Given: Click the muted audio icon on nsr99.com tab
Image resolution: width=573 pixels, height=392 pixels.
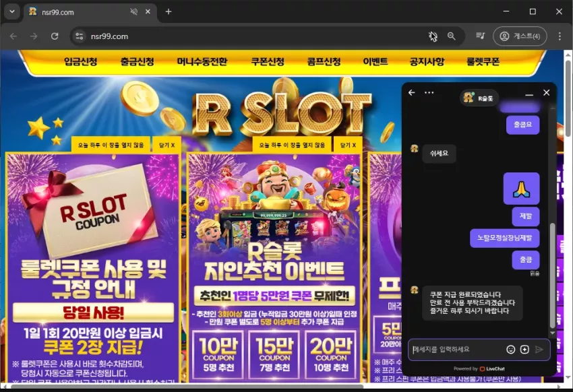Looking at the screenshot, I should click(x=133, y=11).
